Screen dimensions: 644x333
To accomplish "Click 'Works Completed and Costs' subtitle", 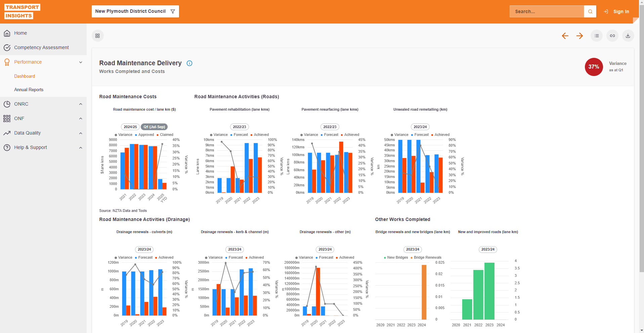I will click(132, 72).
